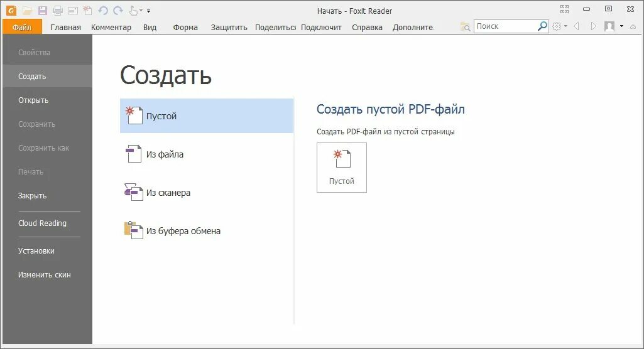644x349 pixels.
Task: Open the Подключит tab
Action: pyautogui.click(x=321, y=28)
